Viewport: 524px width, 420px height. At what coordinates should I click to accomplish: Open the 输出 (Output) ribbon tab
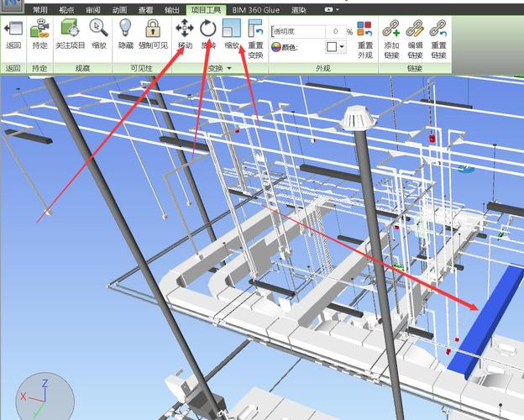pyautogui.click(x=172, y=10)
